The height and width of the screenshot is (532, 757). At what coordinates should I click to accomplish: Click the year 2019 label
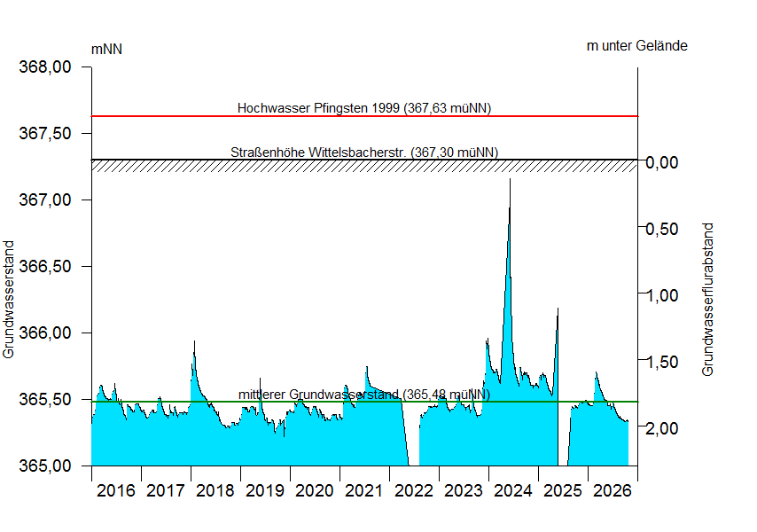click(x=265, y=491)
